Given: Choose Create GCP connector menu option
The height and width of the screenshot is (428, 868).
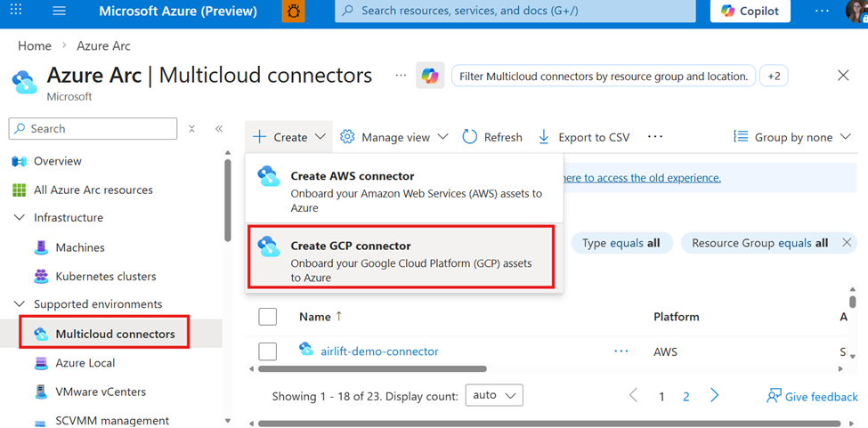Looking at the screenshot, I should [x=401, y=257].
